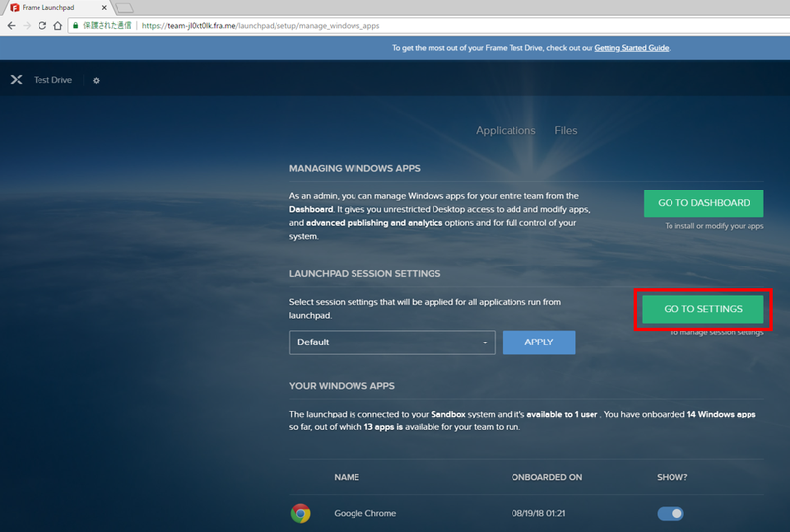
Task: Switch to the Files tab
Action: [565, 131]
